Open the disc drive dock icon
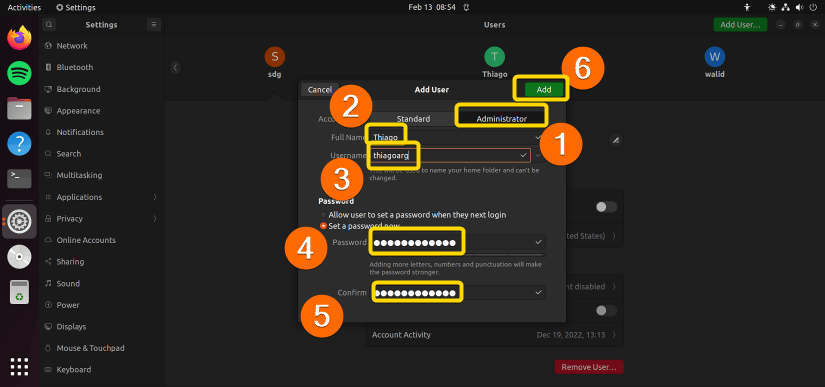Viewport: 825px width, 387px height. [x=19, y=257]
